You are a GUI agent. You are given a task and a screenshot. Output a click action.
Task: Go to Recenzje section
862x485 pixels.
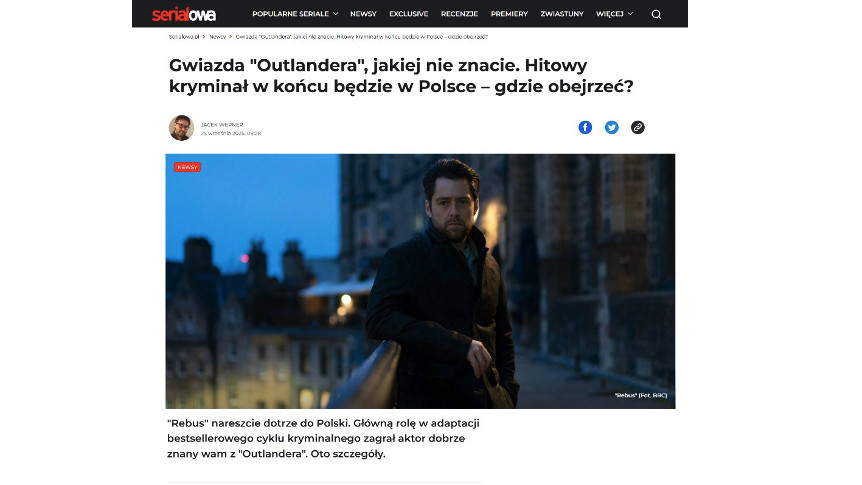point(460,14)
